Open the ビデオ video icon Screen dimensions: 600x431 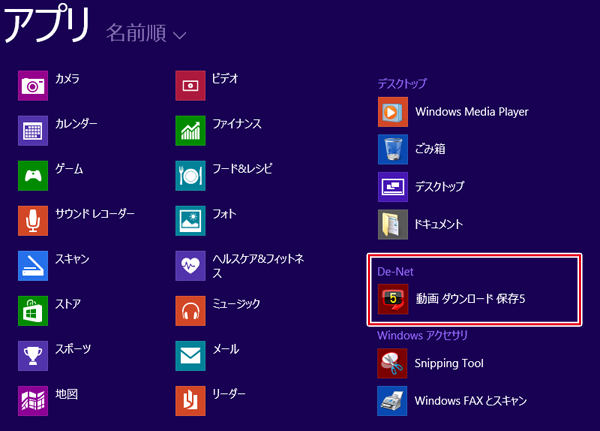(190, 85)
